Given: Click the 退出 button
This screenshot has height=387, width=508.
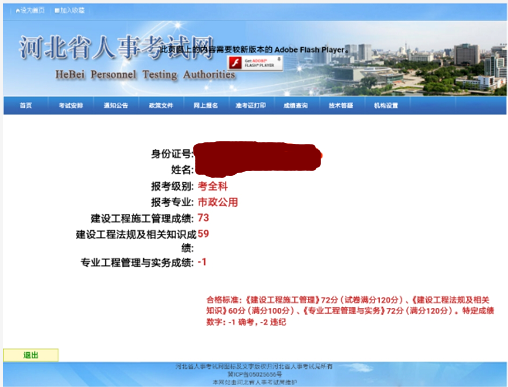Looking at the screenshot, I should point(31,355).
